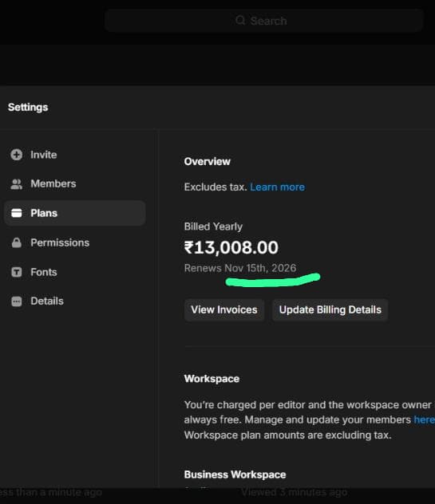Click the Details ellipsis icon
The width and height of the screenshot is (435, 504).
tap(17, 301)
